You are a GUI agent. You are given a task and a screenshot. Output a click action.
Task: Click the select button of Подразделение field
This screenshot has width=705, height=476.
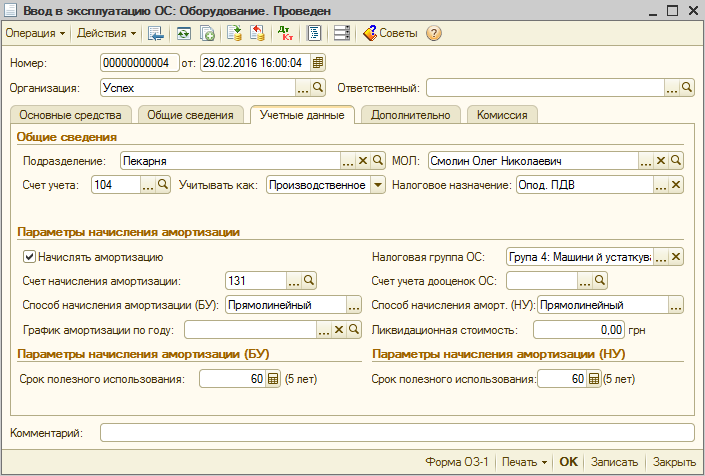348,161
